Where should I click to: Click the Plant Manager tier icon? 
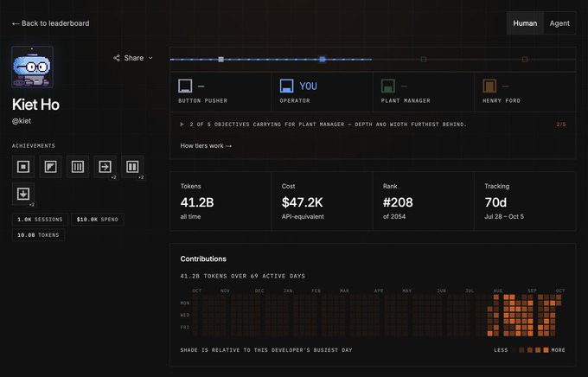pos(388,86)
